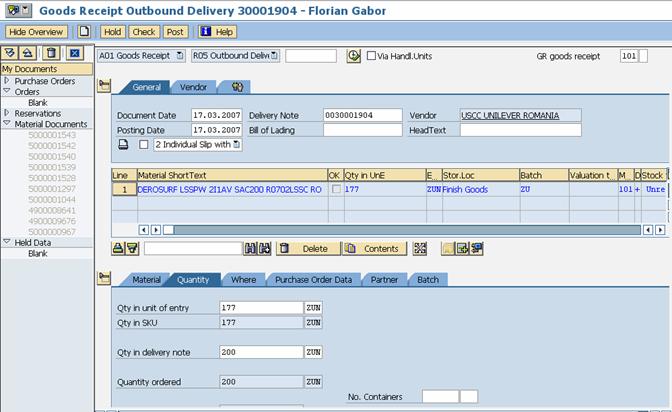672x412 pixels.
Task: Enable the Via Handl.Units checkbox
Action: click(x=372, y=56)
